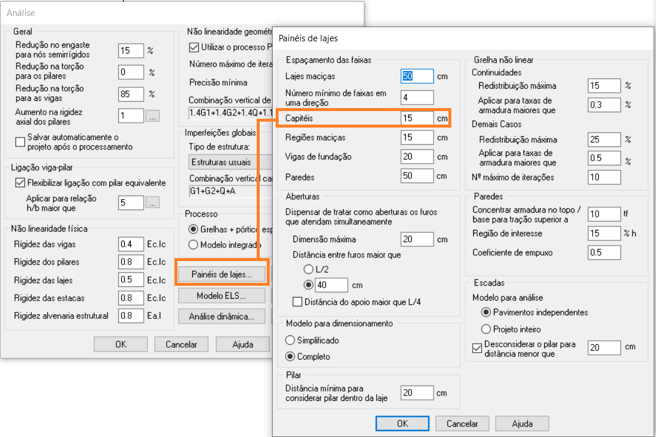
Task: Click the Capitéis spacing input field
Action: tap(416, 118)
